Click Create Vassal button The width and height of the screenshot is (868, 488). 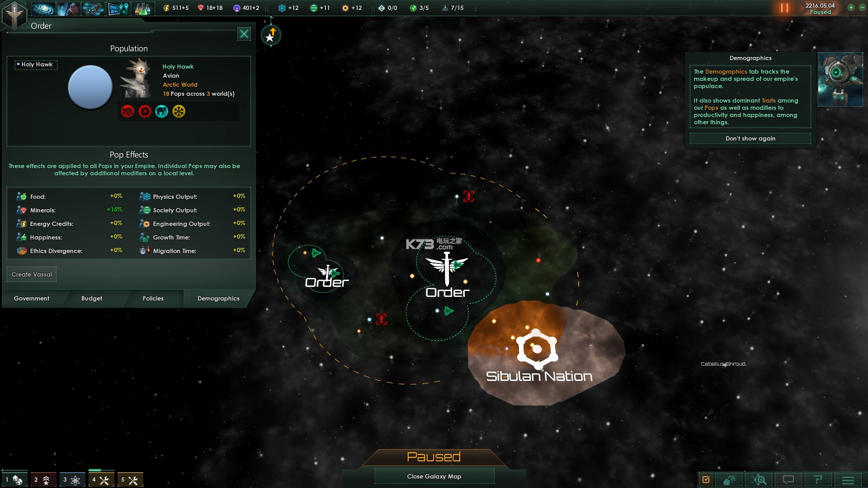pos(31,274)
